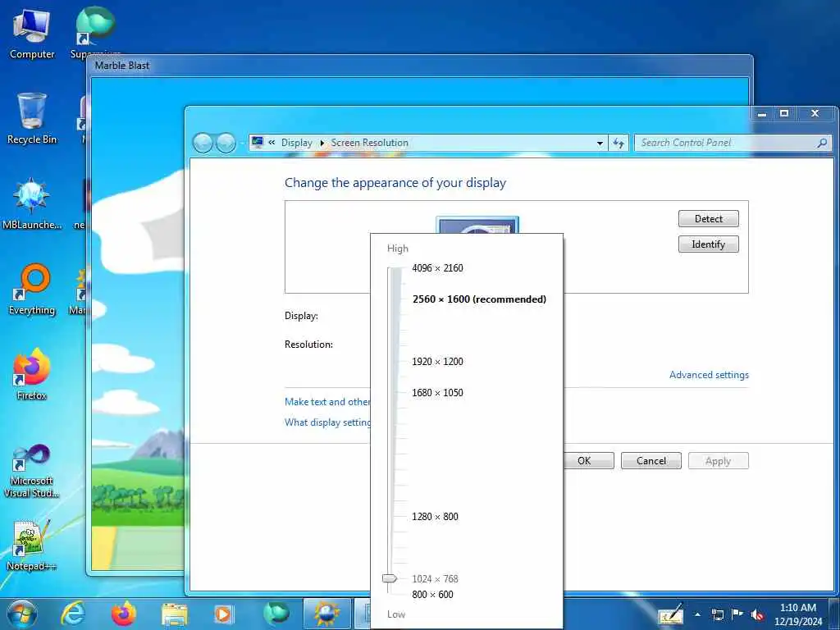The width and height of the screenshot is (840, 630).
Task: Open the Microsoft Visual Studio shortcut
Action: [32, 472]
